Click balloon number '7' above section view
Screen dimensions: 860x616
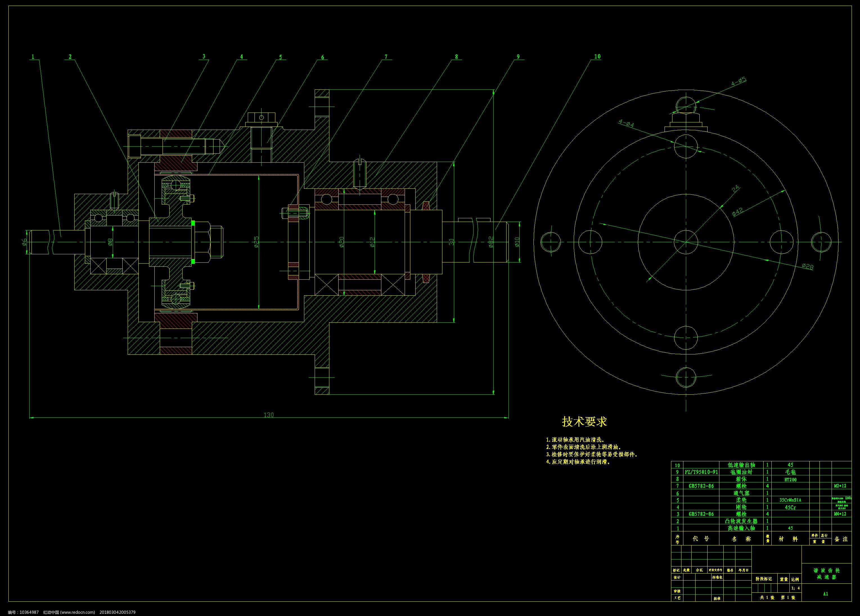coord(386,57)
